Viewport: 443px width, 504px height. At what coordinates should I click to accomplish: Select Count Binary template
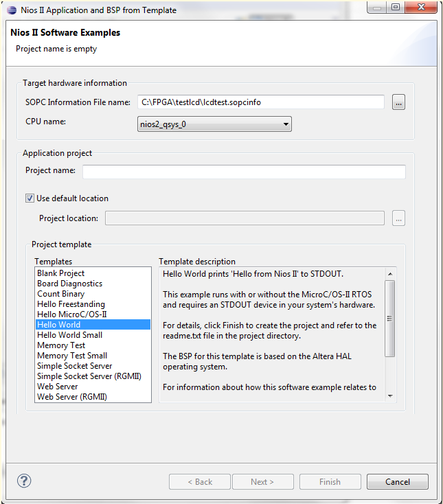[93, 294]
